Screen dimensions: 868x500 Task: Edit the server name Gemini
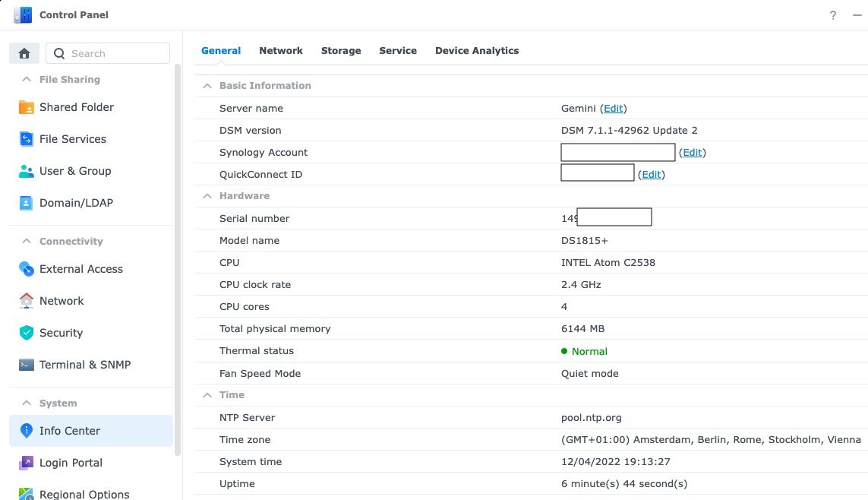pyautogui.click(x=613, y=109)
